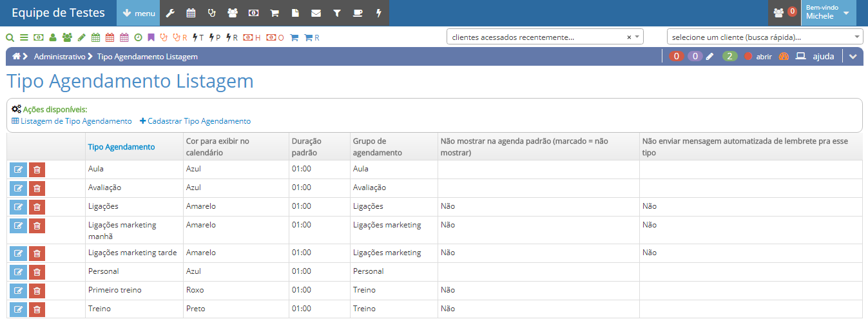Screen dimensions: 868x328
Task: Open the recently accessed clients dropdown
Action: [545, 37]
